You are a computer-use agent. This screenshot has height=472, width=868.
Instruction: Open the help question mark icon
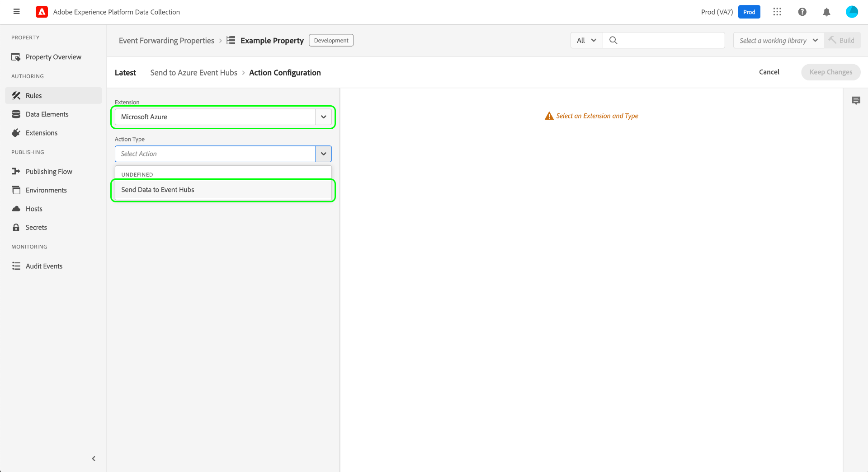click(x=802, y=12)
